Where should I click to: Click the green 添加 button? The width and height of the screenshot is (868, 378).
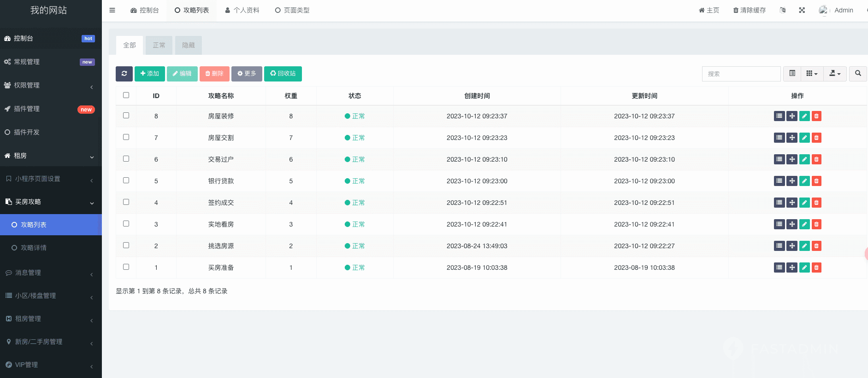click(x=149, y=74)
